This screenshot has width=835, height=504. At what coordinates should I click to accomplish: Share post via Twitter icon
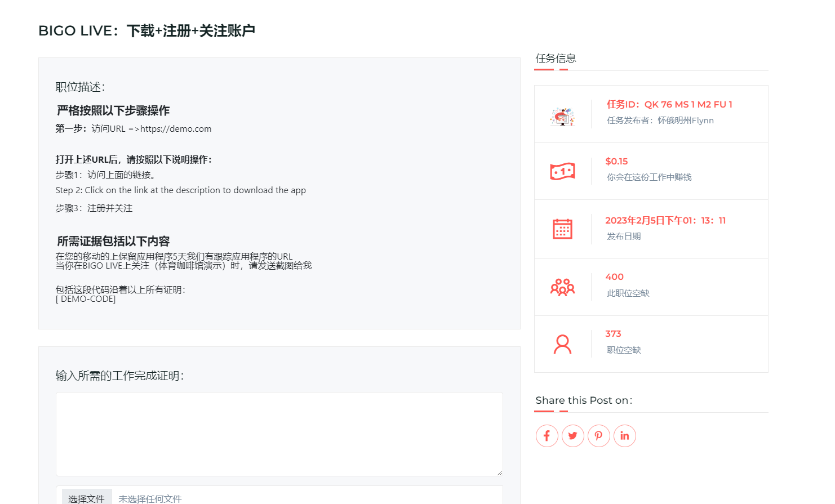(572, 436)
